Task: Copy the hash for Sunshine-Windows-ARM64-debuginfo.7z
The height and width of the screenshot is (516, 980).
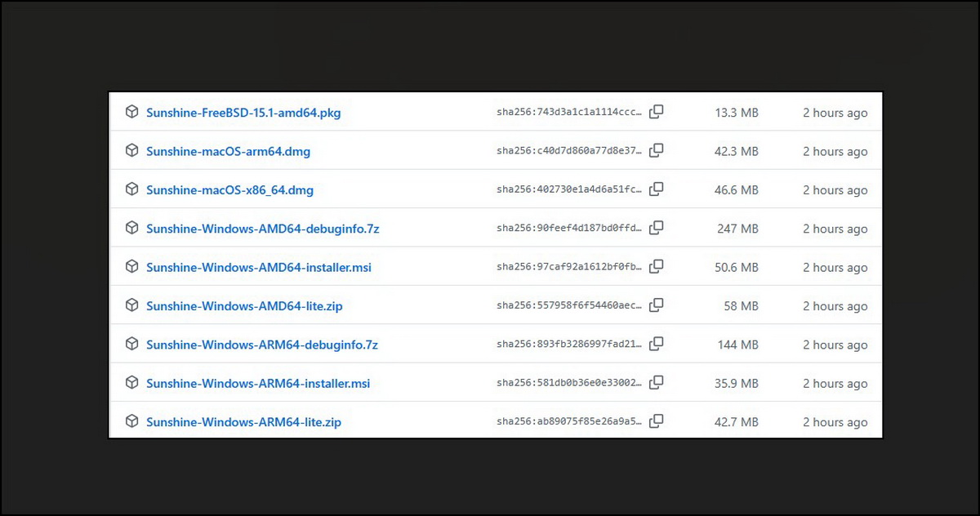Action: pos(656,344)
